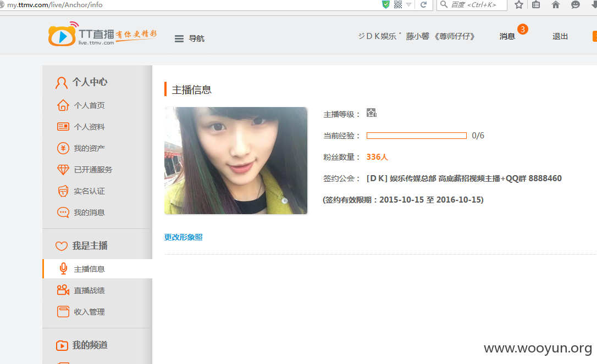Click the 直播战绩 camera icon

pos(63,290)
